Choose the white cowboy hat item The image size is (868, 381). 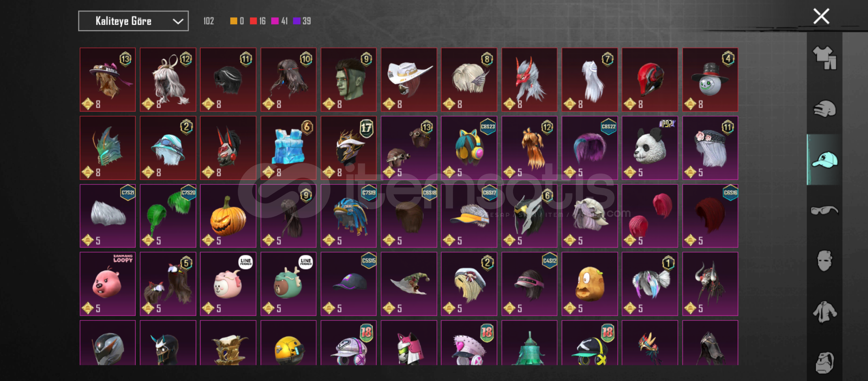coord(409,80)
